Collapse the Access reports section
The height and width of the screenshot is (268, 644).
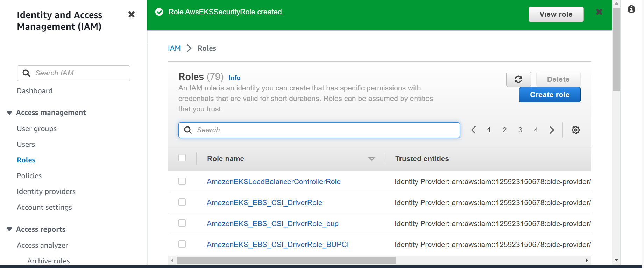coord(9,229)
